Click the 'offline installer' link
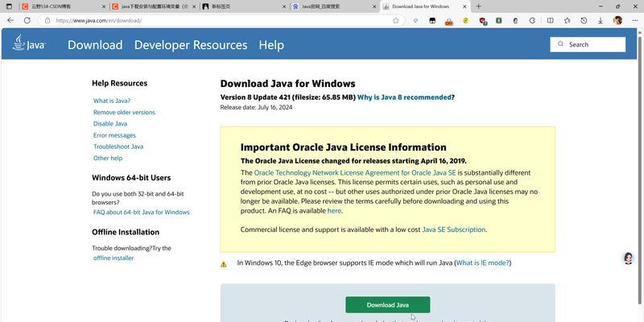Image resolution: width=644 pixels, height=322 pixels. [114, 258]
